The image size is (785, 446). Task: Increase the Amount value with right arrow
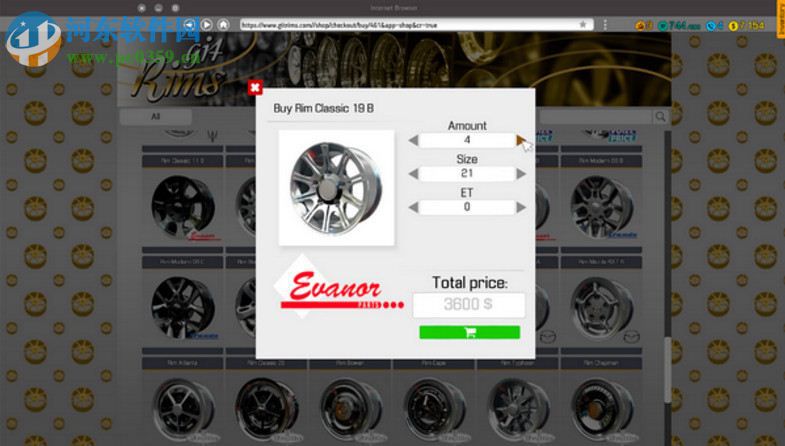click(x=521, y=141)
